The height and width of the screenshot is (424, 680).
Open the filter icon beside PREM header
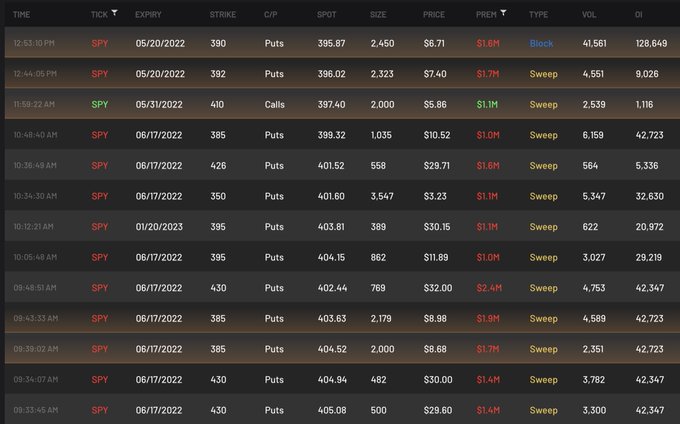[x=503, y=13]
